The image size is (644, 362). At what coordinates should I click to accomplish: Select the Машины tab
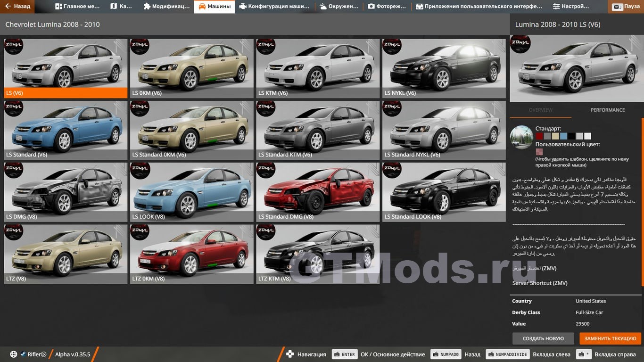click(x=215, y=7)
